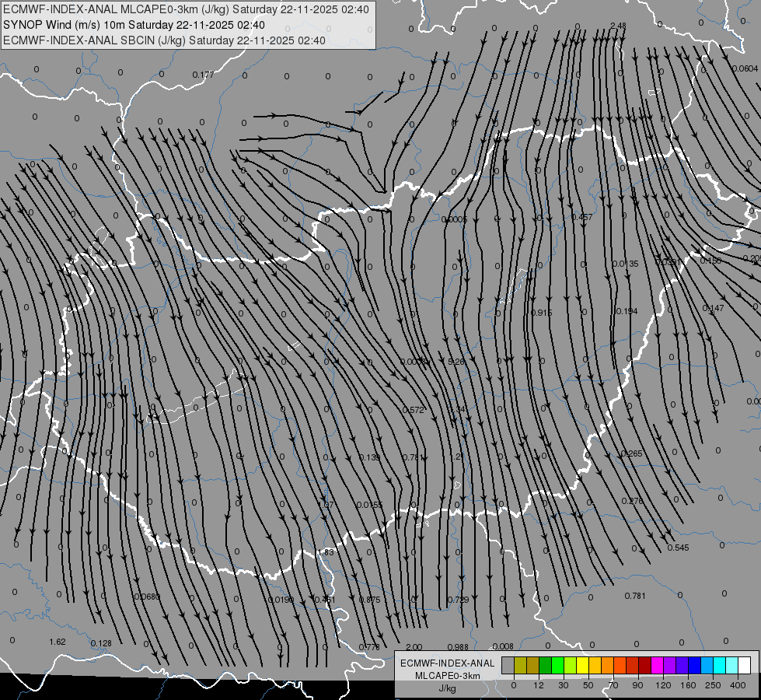Viewport: 761px width, 700px height.
Task: Click the map value '0.545'
Action: [x=678, y=548]
